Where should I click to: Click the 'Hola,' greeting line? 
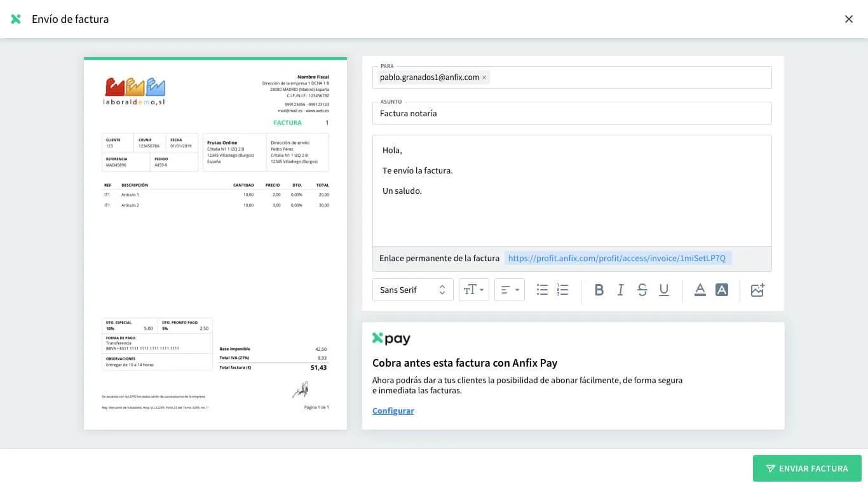(x=392, y=150)
